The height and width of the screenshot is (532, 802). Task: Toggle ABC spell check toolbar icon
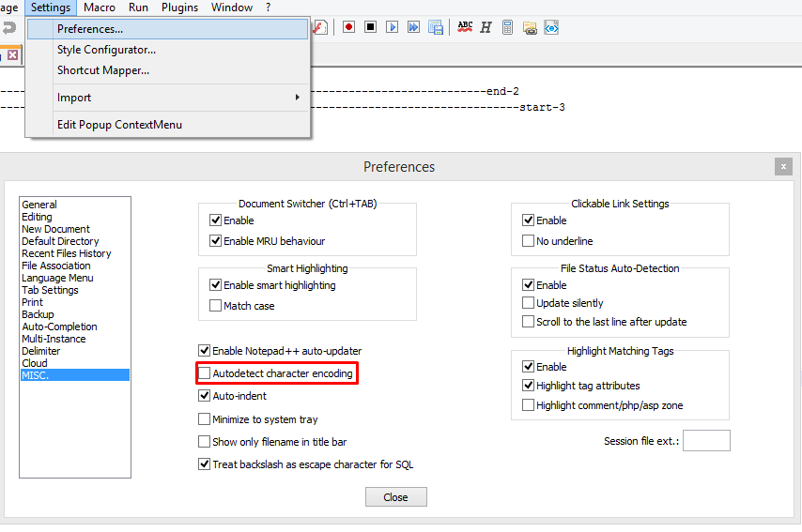pos(465,27)
